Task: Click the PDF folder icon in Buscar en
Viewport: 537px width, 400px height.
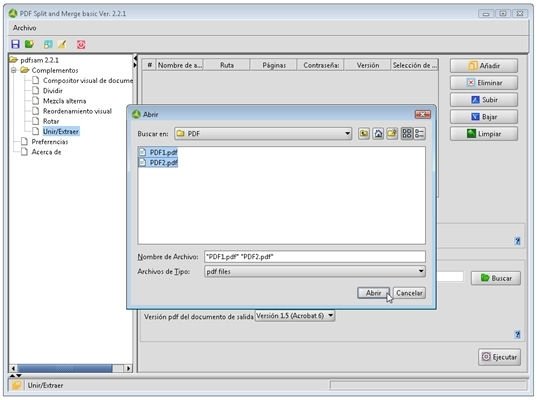Action: 181,134
